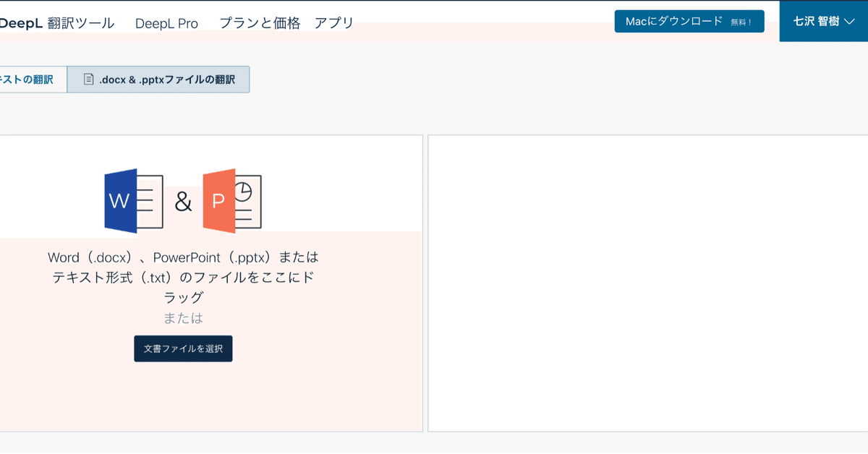Image resolution: width=868 pixels, height=454 pixels.
Task: Open the アプリ menu item
Action: [334, 23]
